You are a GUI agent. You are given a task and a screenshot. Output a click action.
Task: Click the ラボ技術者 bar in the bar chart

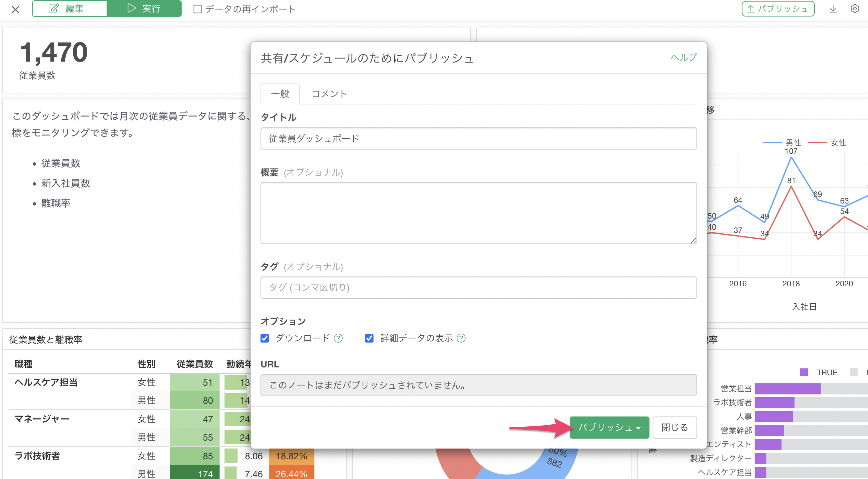click(x=774, y=402)
